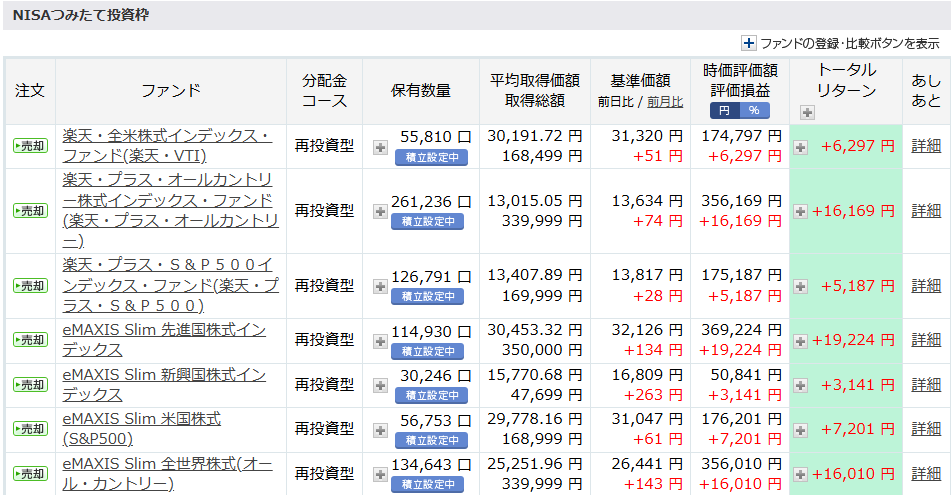Expand total return plus icon beside +19,224 円
Screen dimensions: 951x495
(x=801, y=341)
